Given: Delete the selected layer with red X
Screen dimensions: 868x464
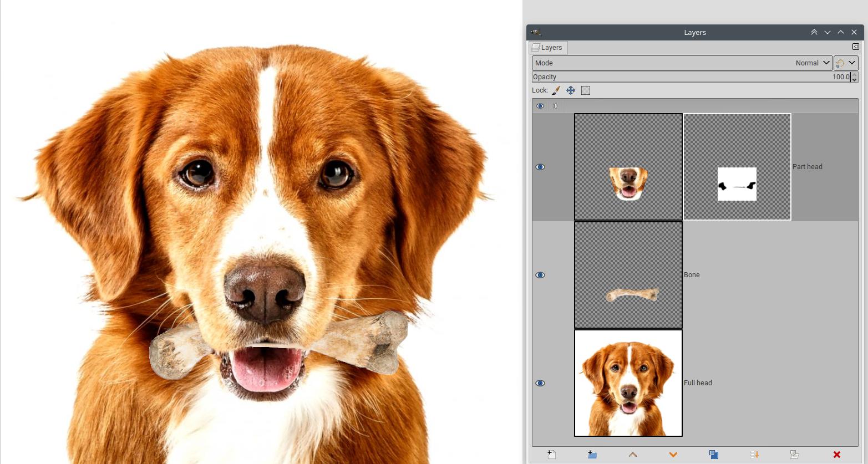Looking at the screenshot, I should pos(837,455).
